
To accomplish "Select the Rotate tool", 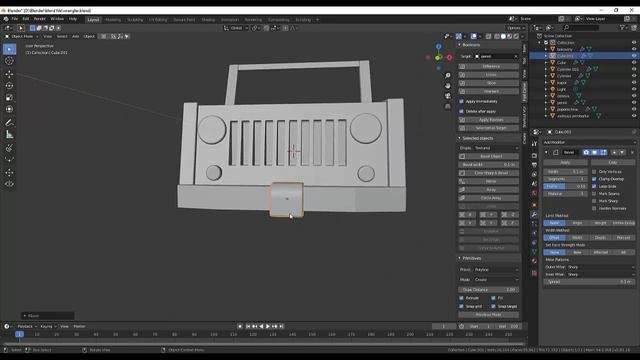I will (x=9, y=86).
